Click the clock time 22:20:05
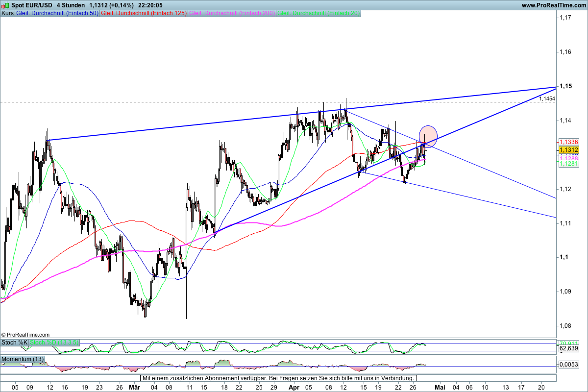The width and height of the screenshot is (588, 392). click(149, 5)
